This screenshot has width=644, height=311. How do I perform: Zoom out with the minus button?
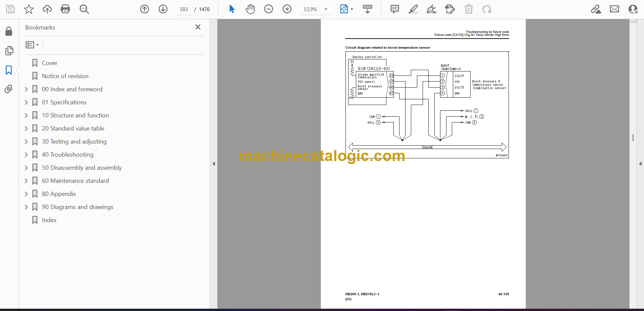coord(269,9)
